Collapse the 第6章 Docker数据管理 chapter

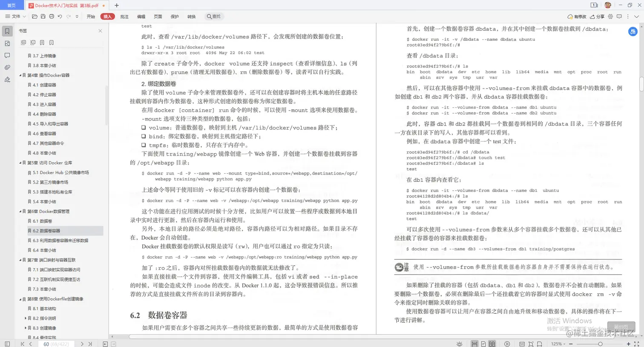[19, 211]
